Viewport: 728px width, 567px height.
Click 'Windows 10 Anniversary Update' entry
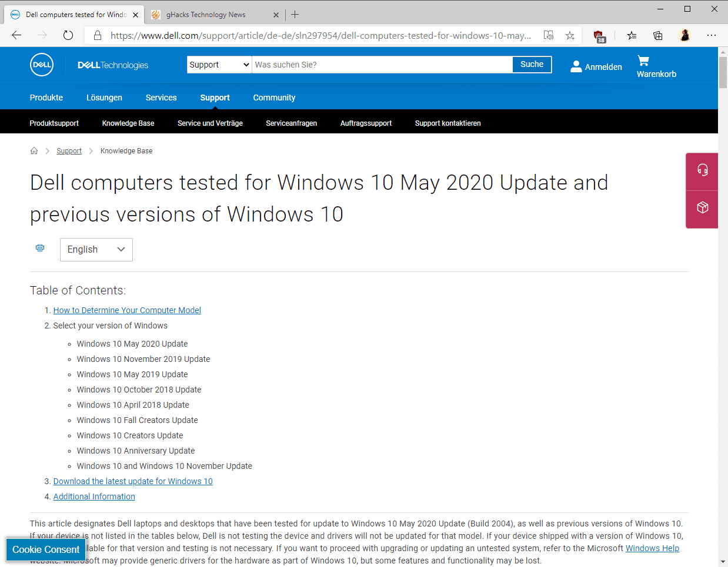136,451
